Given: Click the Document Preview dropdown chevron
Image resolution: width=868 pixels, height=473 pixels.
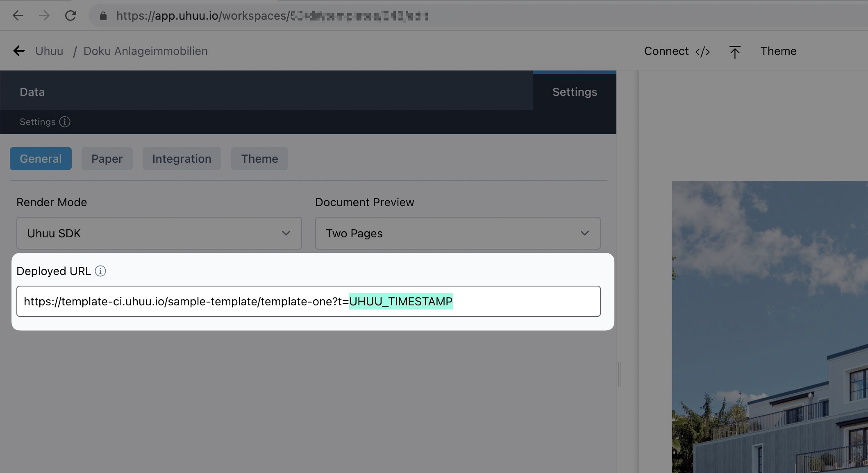Looking at the screenshot, I should pos(585,233).
